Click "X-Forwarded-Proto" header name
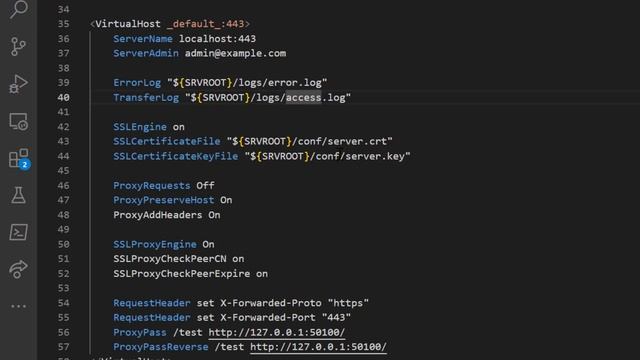This screenshot has width=640, height=360. click(271, 303)
